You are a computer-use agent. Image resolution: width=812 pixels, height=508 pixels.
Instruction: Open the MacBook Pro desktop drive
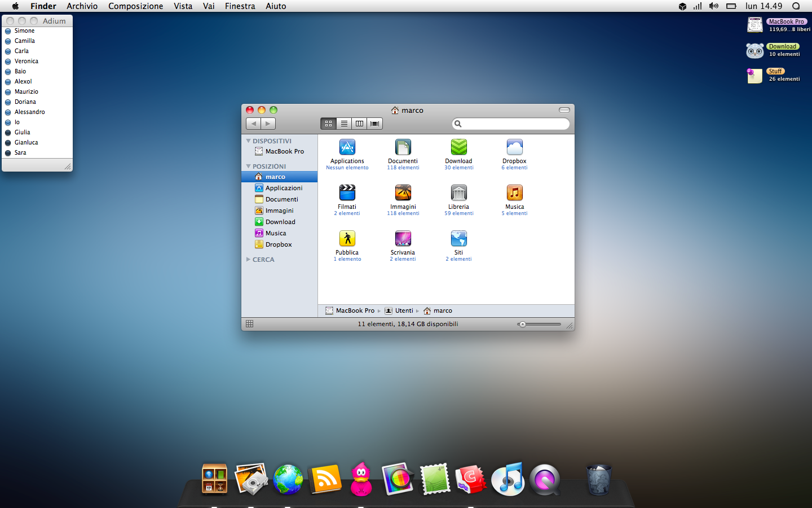(x=755, y=25)
